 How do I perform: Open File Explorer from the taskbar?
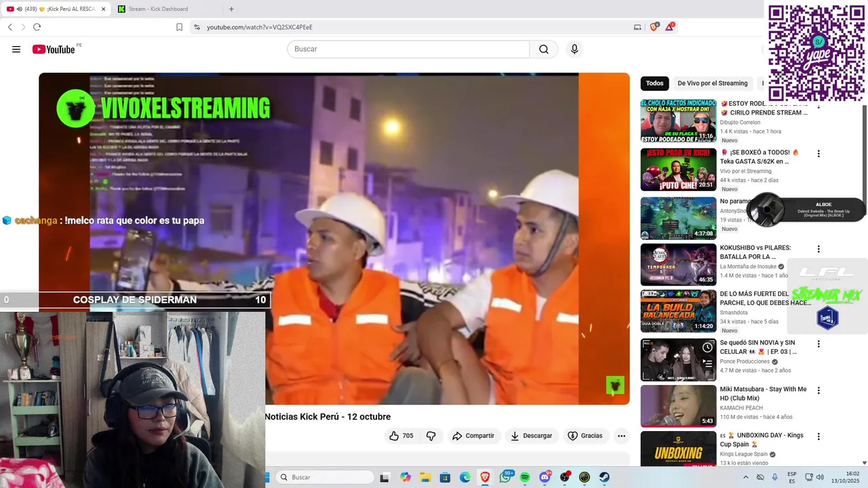[425, 477]
